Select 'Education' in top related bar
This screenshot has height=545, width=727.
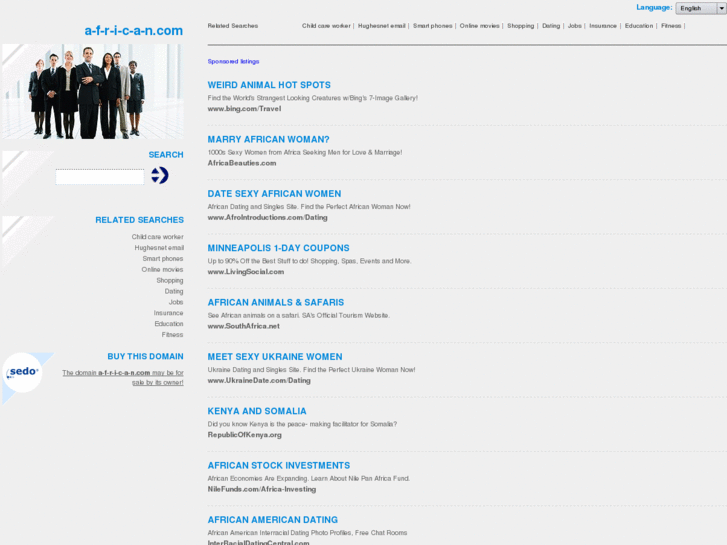coord(639,26)
